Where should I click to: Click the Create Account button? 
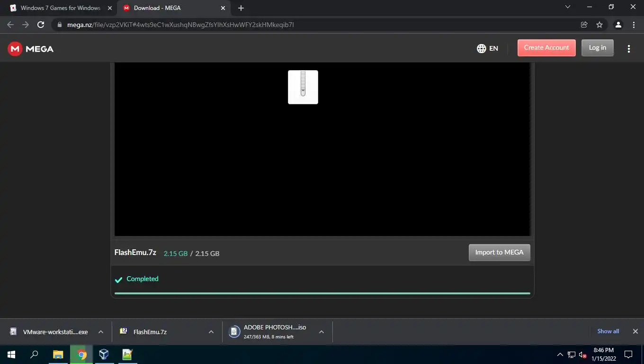click(x=546, y=48)
